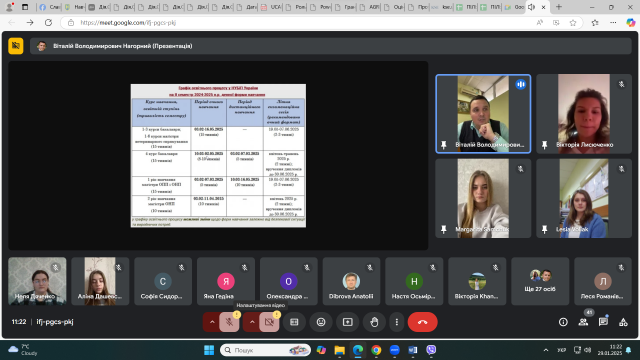This screenshot has height=360, width=640.
Task: Show hidden system tray icons arrow
Action: pos(546,350)
